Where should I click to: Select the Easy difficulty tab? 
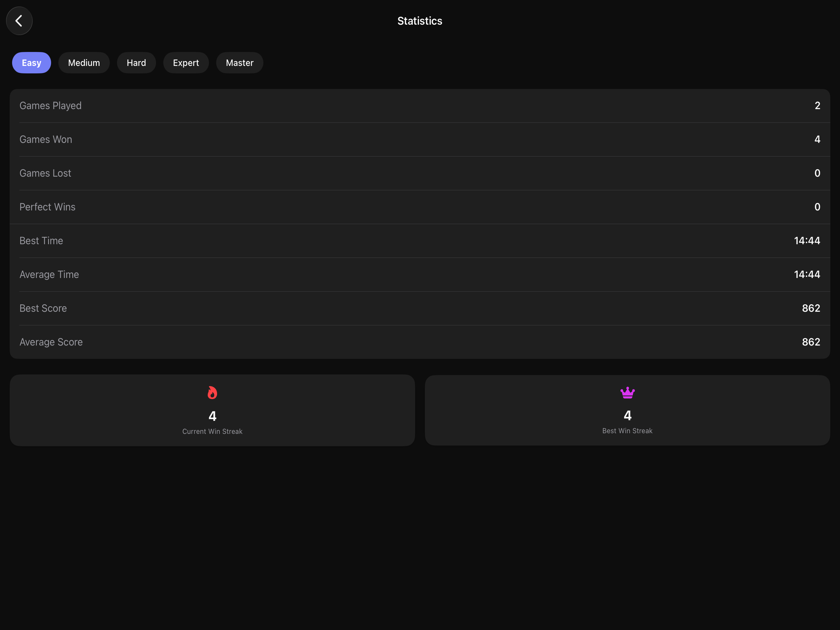click(31, 63)
